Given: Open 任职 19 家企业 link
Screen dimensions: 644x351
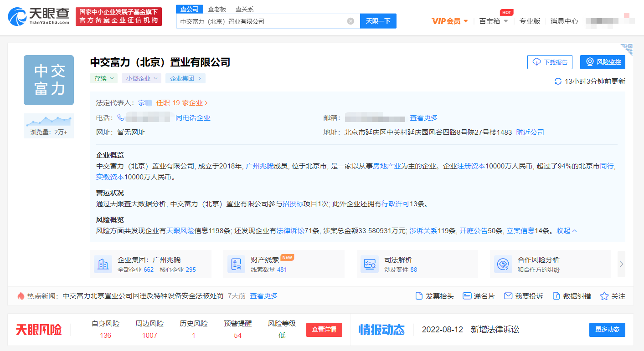Looking at the screenshot, I should tap(182, 103).
